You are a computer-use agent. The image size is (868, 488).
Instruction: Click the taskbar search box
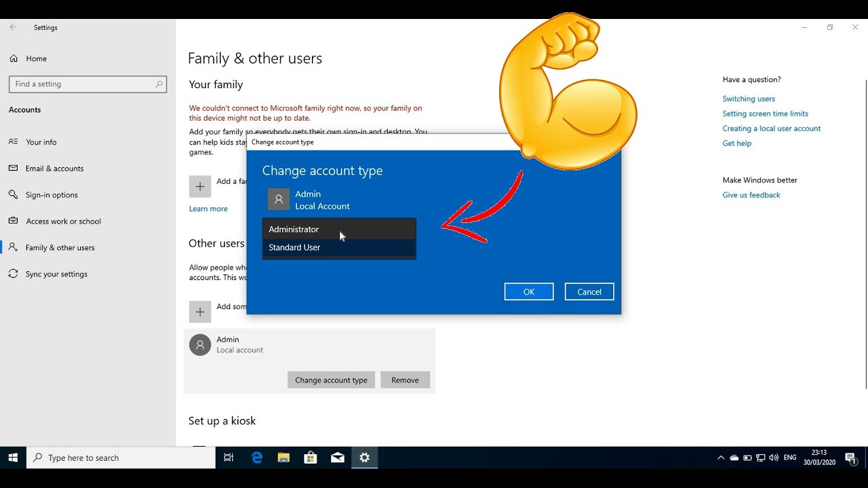coord(121,458)
